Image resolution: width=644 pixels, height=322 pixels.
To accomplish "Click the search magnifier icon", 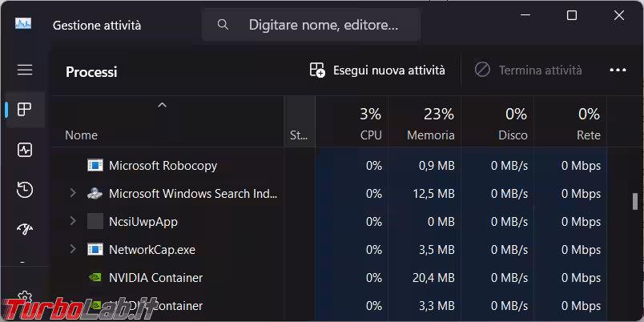I will pyautogui.click(x=223, y=25).
